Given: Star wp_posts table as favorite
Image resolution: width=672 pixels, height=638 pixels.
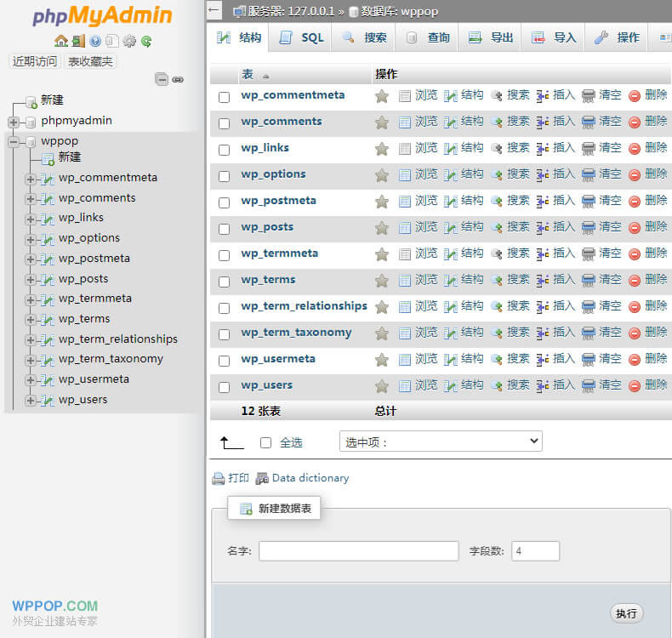Looking at the screenshot, I should pos(382,228).
